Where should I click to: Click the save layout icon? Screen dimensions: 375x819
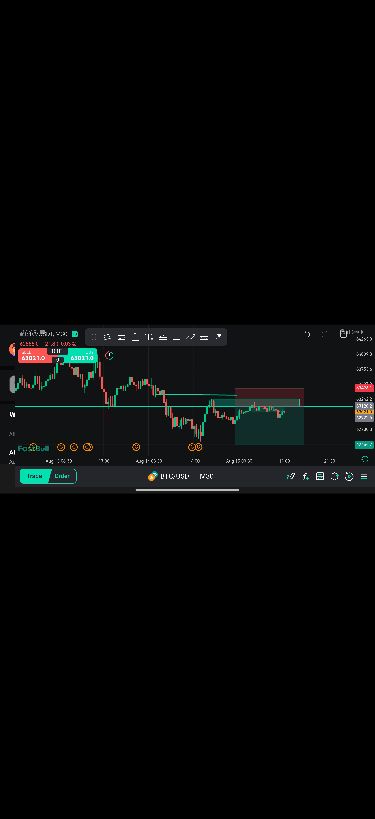click(x=320, y=476)
